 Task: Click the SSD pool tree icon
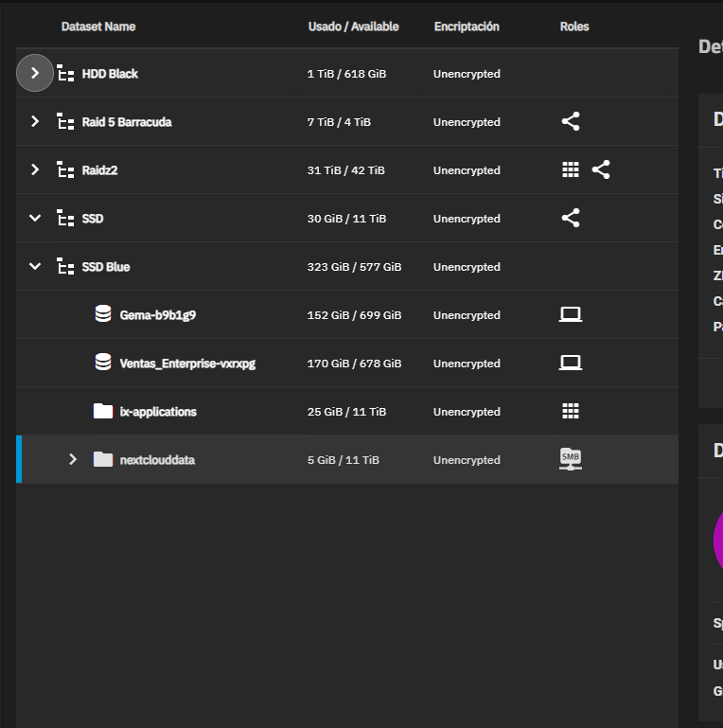pos(65,219)
